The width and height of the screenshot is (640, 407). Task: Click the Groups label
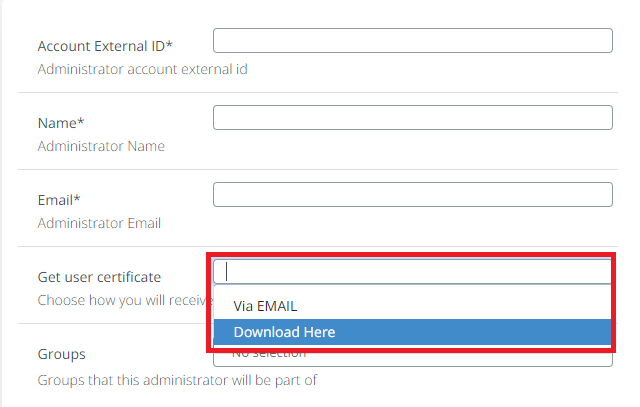[x=61, y=354]
